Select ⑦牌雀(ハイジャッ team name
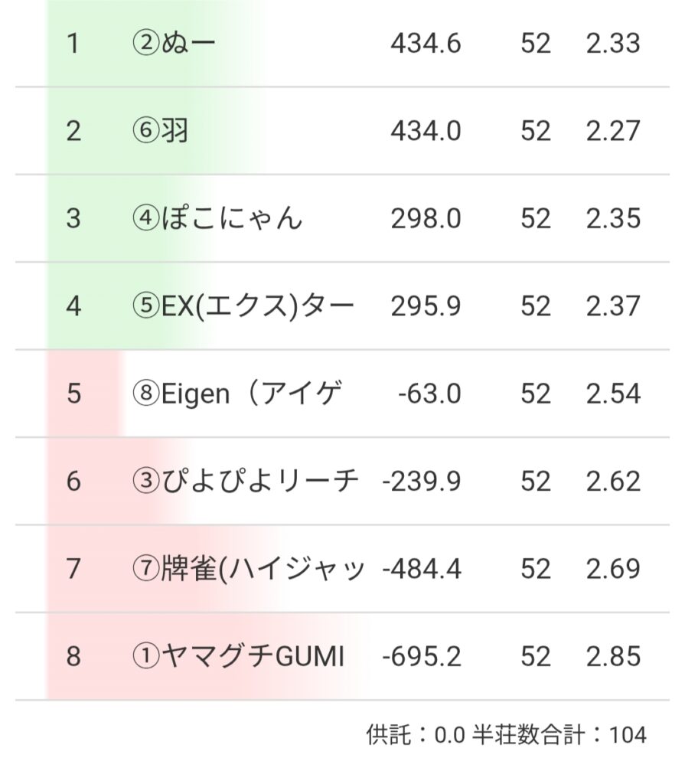This screenshot has width=685, height=784. [x=248, y=569]
